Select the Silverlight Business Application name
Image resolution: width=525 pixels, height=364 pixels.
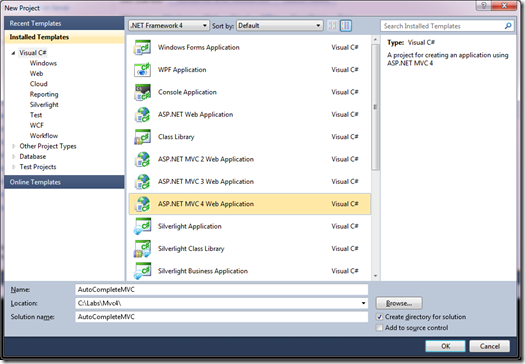click(x=203, y=271)
